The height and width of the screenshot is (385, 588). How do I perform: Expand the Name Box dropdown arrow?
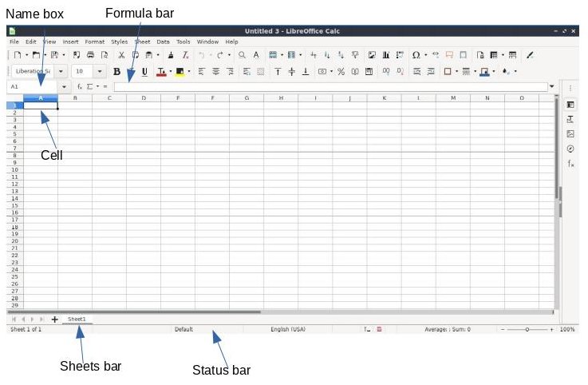point(64,87)
